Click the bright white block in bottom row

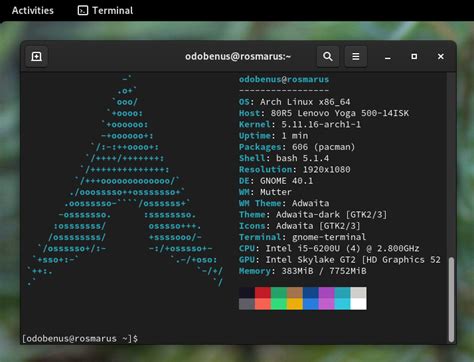coord(359,304)
